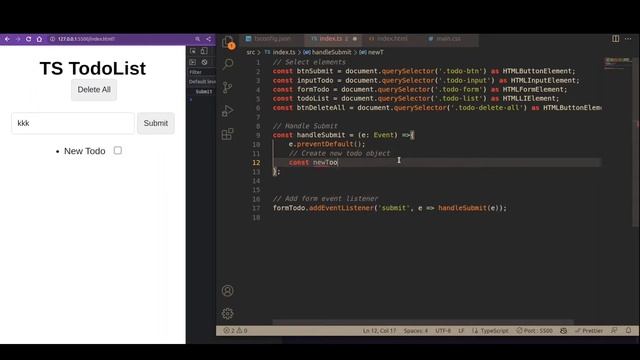Click errors and warnings status indicator
Screen dimensions: 640x360
pos(235,331)
